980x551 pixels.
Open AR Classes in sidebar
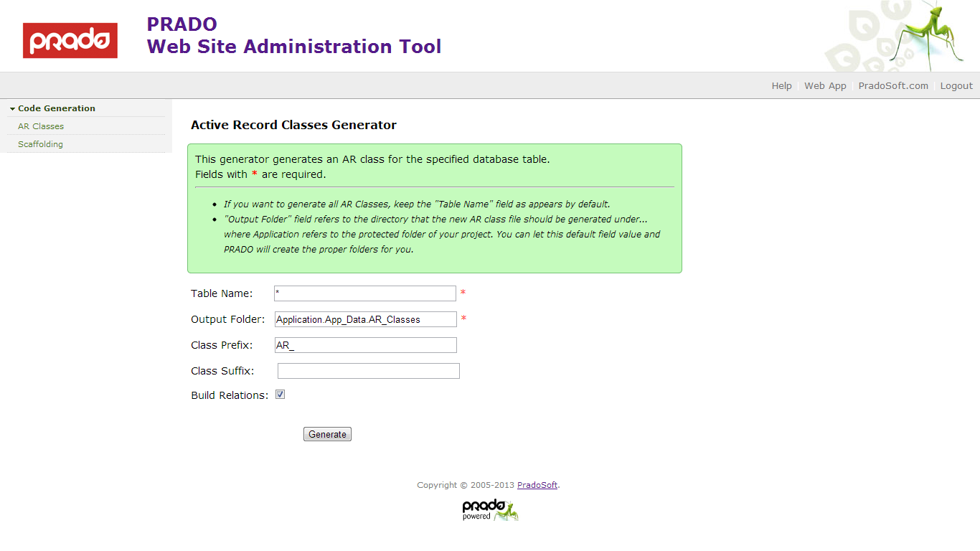(41, 126)
